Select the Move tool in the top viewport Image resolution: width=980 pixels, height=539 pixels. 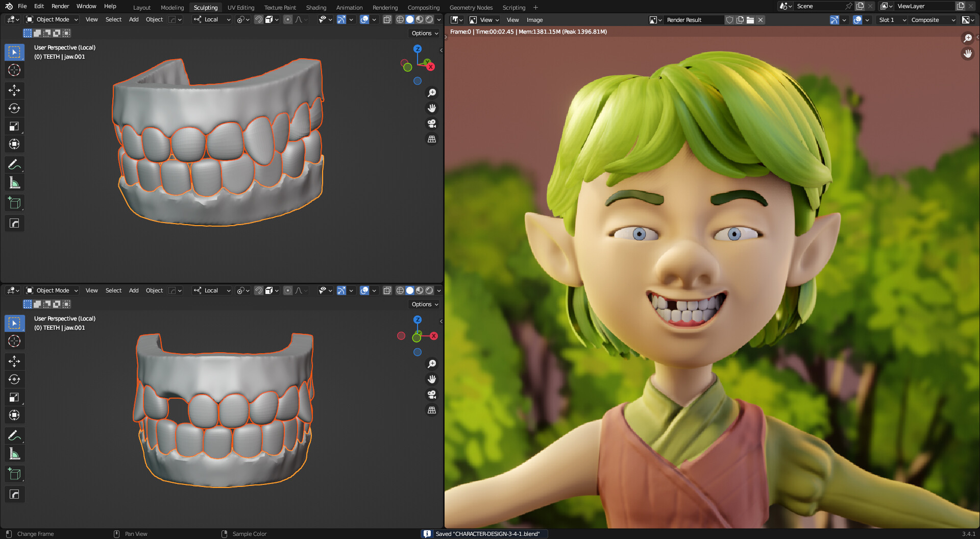pos(14,90)
